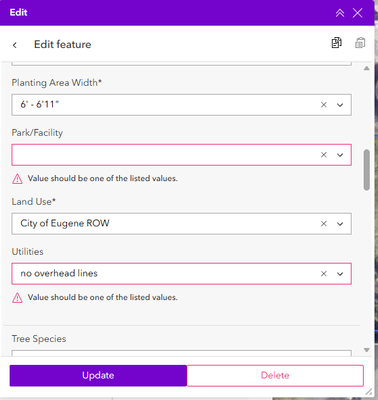
Task: Clear the Planting Area Width value
Action: (324, 105)
